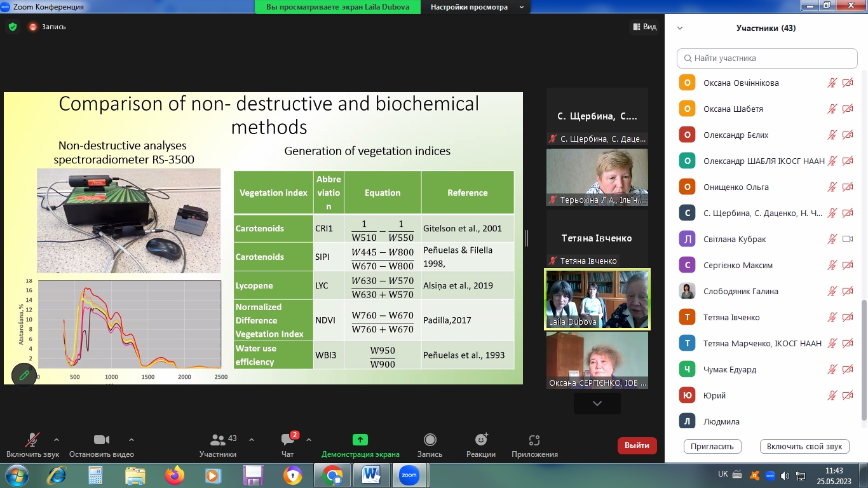Click the green encryption shield icon
This screenshot has width=868, height=488.
click(13, 27)
